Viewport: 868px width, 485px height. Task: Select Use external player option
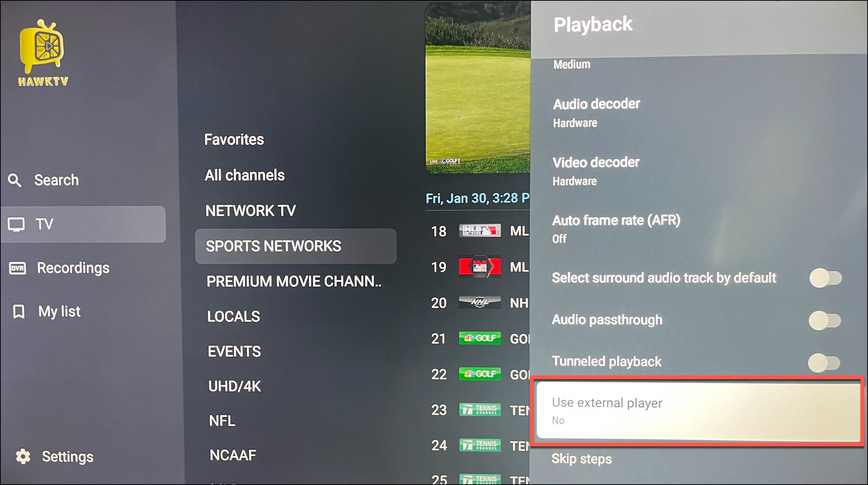(x=699, y=410)
